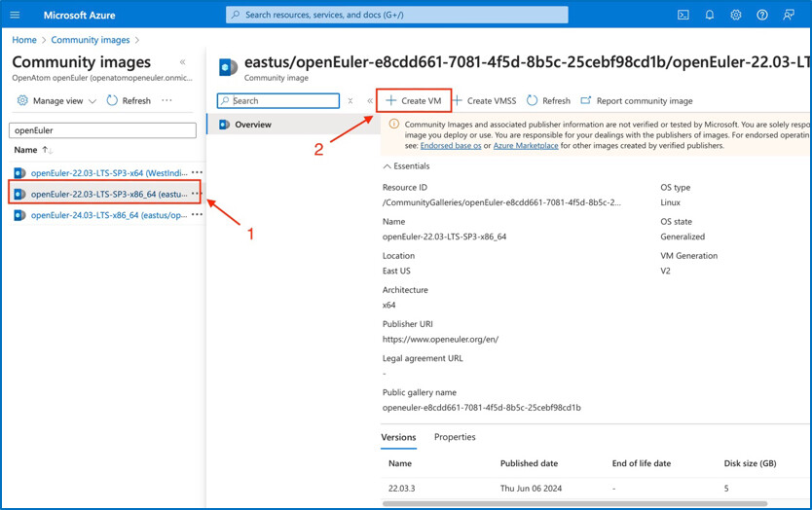Image resolution: width=812 pixels, height=510 pixels.
Task: Refresh the community image overview
Action: click(548, 100)
